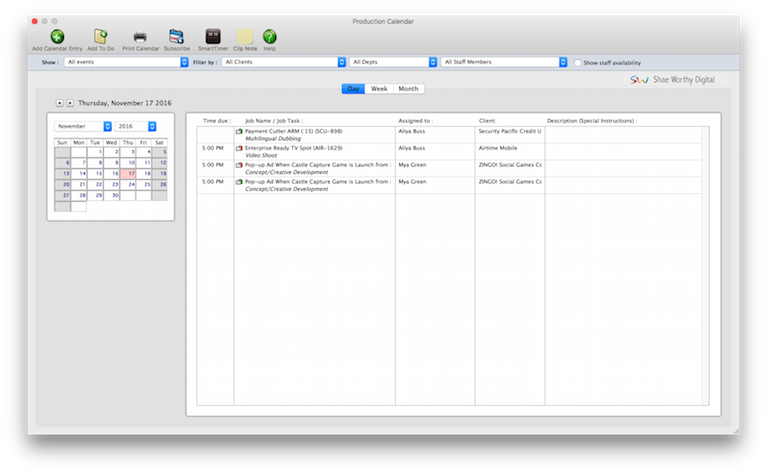Image resolution: width=767 pixels, height=474 pixels.
Task: Expand the All Clients filter dropdown
Action: coord(284,62)
